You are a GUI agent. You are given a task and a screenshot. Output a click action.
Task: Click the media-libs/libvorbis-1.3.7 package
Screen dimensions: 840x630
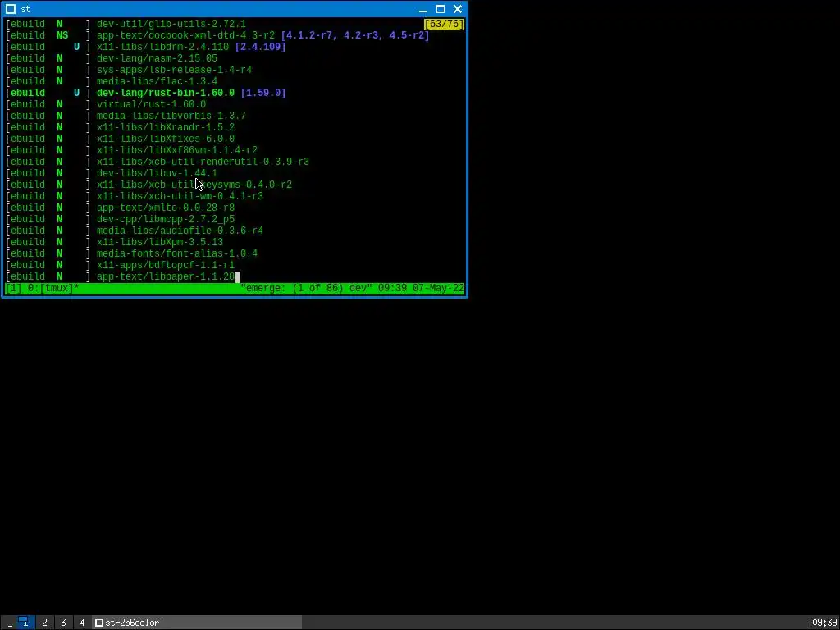pyautogui.click(x=171, y=116)
